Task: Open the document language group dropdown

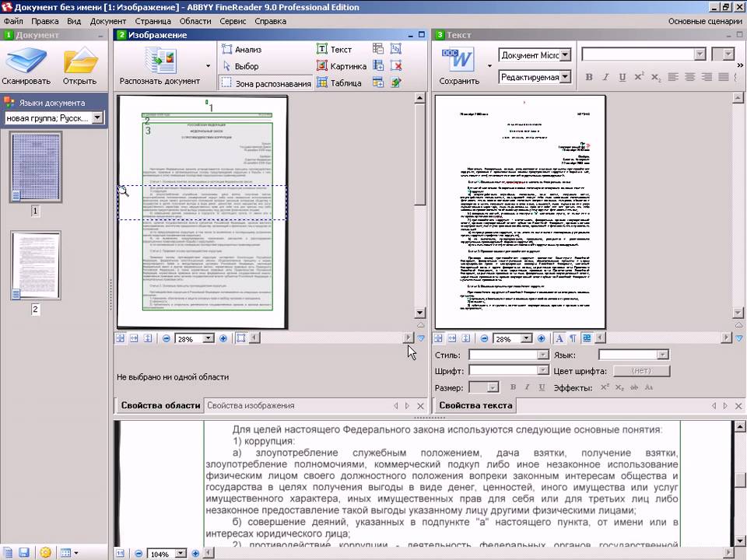Action: click(97, 117)
